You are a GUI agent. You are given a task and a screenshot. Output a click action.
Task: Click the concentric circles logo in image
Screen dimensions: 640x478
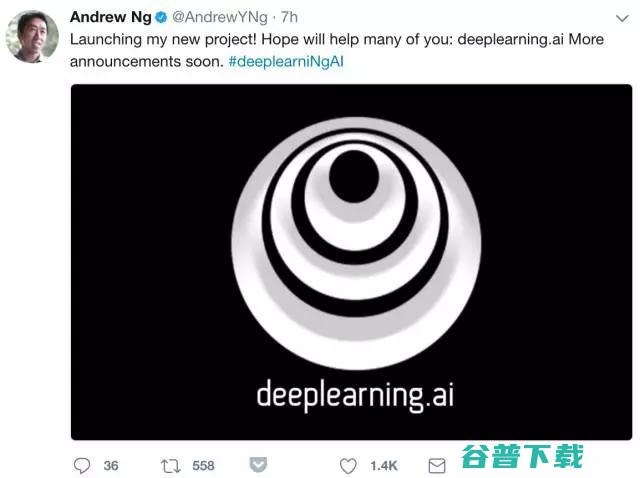pos(356,243)
